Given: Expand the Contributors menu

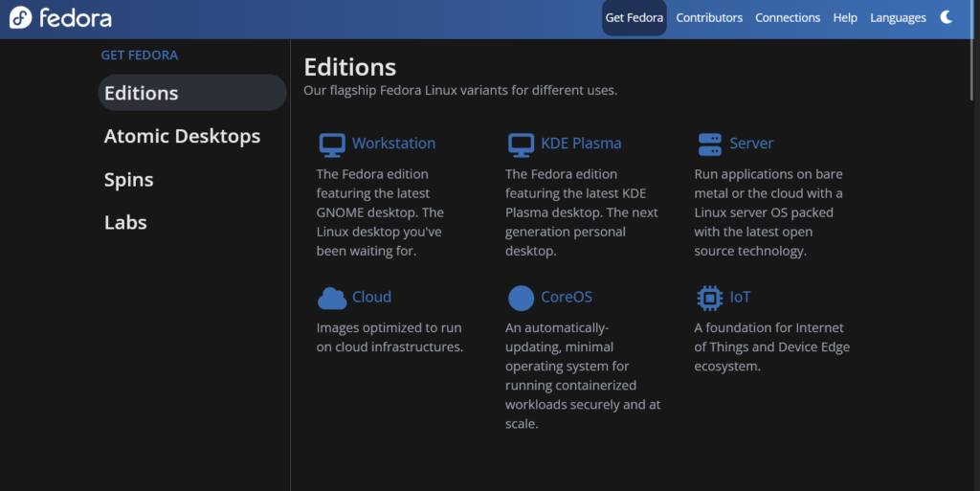Looking at the screenshot, I should pyautogui.click(x=709, y=17).
